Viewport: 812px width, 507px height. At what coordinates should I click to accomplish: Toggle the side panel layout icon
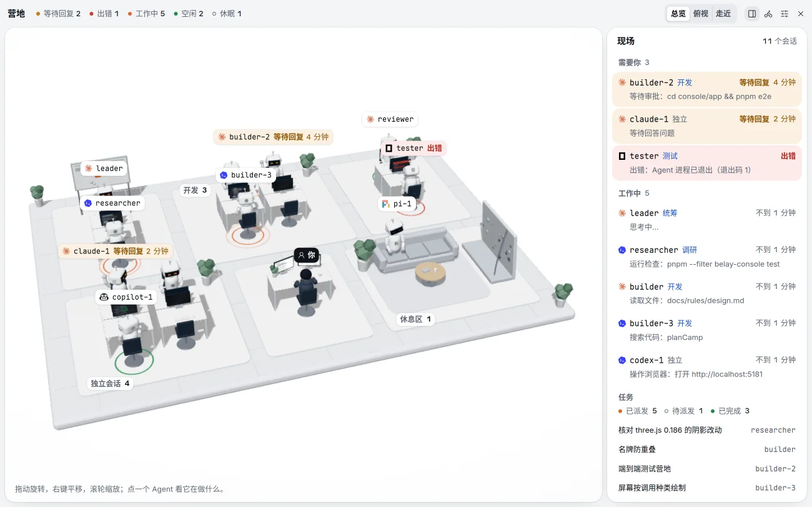click(x=752, y=14)
